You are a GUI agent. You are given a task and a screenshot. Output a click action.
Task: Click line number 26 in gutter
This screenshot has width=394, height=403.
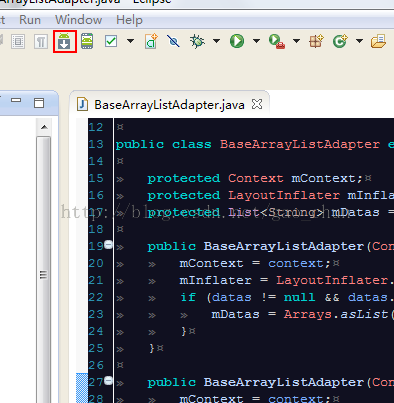click(x=96, y=365)
